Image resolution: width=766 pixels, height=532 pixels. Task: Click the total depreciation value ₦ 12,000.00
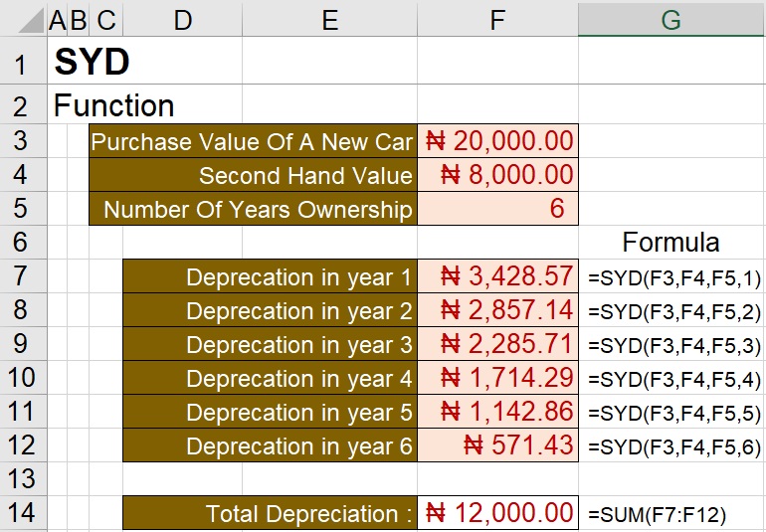click(498, 513)
